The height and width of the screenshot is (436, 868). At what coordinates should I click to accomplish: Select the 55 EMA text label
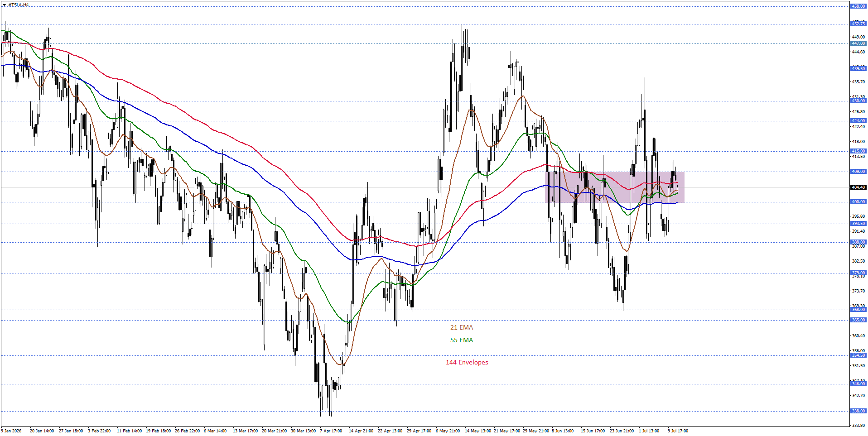coord(462,340)
